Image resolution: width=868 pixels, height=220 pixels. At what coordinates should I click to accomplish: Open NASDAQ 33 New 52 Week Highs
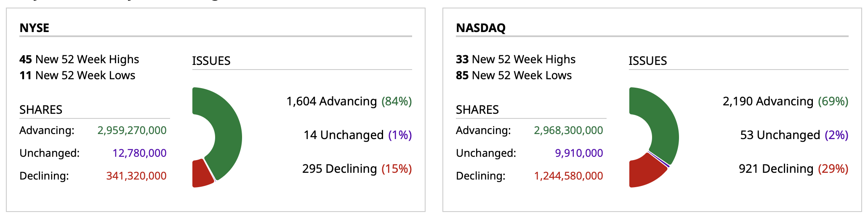point(516,59)
